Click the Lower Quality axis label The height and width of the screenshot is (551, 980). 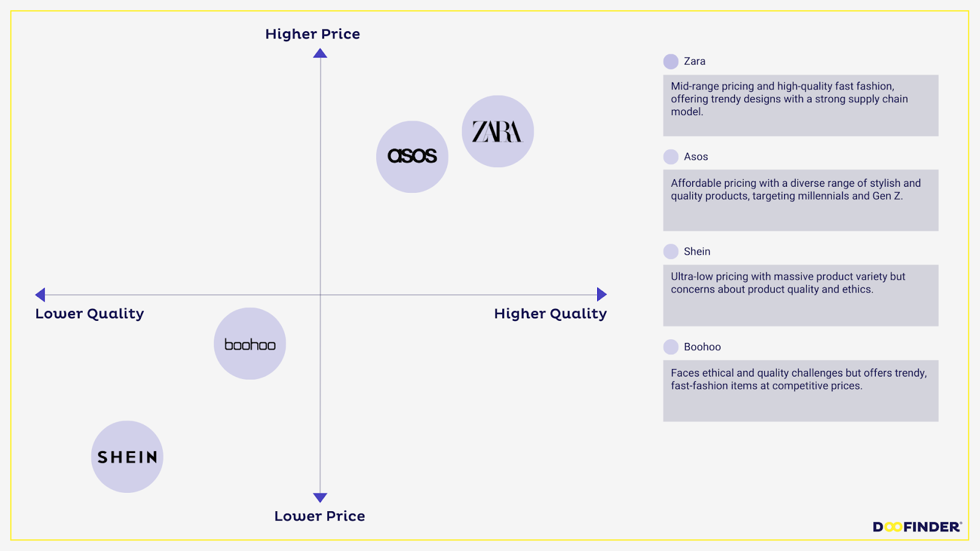[89, 314]
